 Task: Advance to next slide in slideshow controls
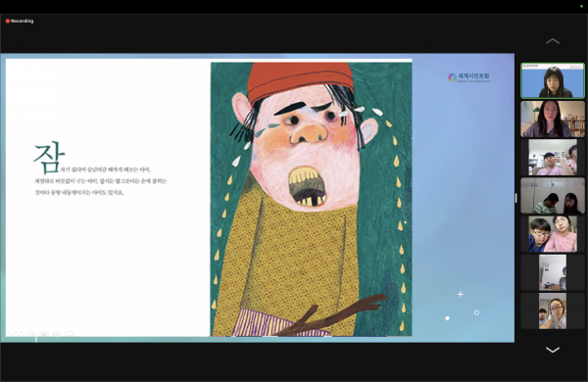(x=19, y=335)
